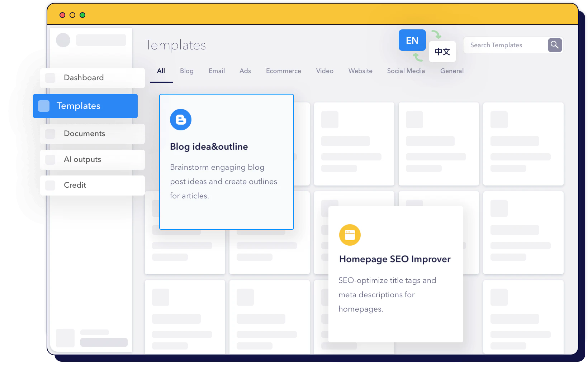
Task: Click the icon beside Documents
Action: [50, 134]
